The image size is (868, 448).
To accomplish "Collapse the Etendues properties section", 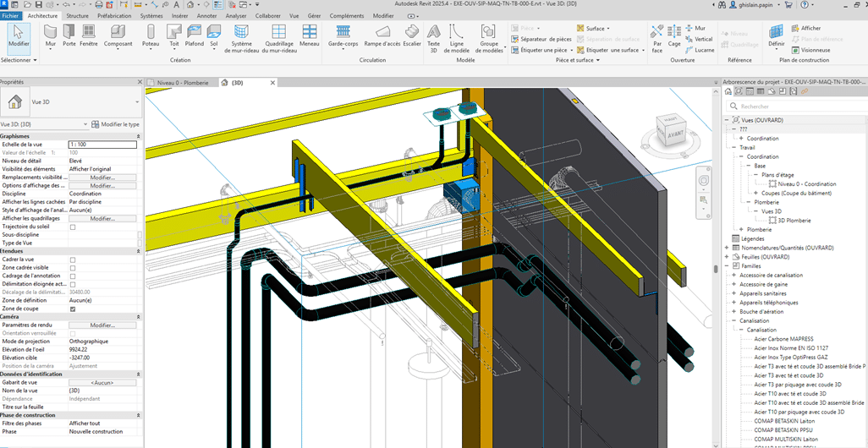I will 138,251.
